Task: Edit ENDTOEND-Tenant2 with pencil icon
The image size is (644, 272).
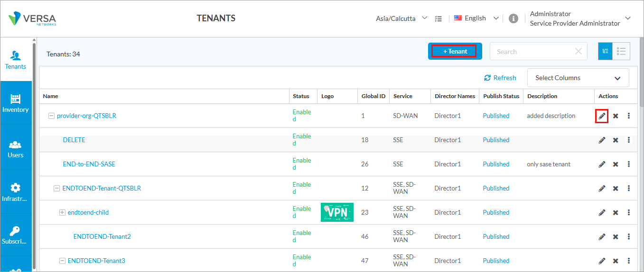Action: click(x=602, y=236)
